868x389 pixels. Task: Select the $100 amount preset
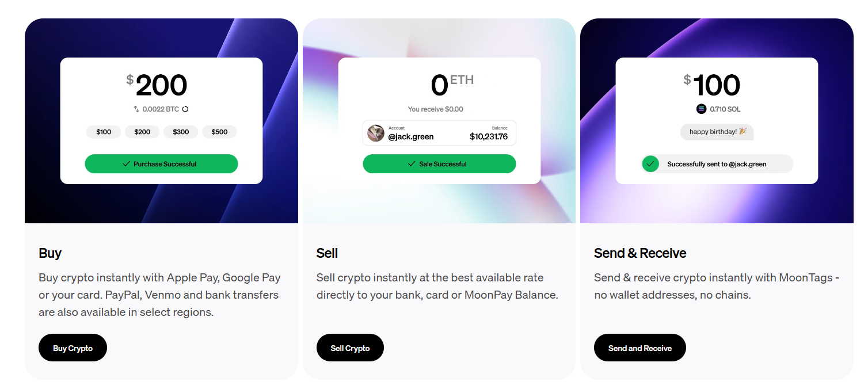(104, 132)
